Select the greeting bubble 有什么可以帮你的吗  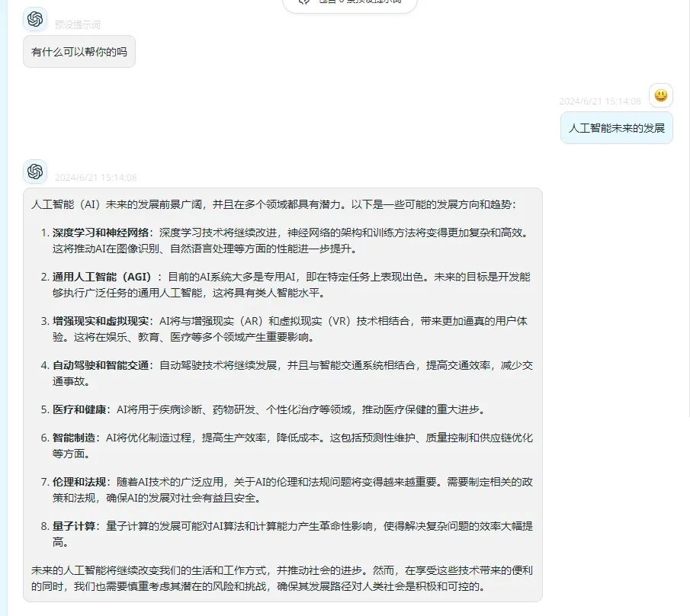[x=79, y=52]
